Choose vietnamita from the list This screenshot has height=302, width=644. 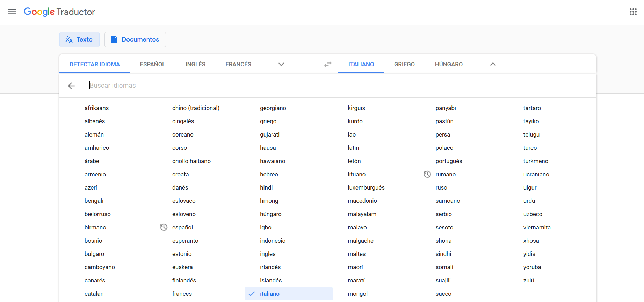[537, 227]
